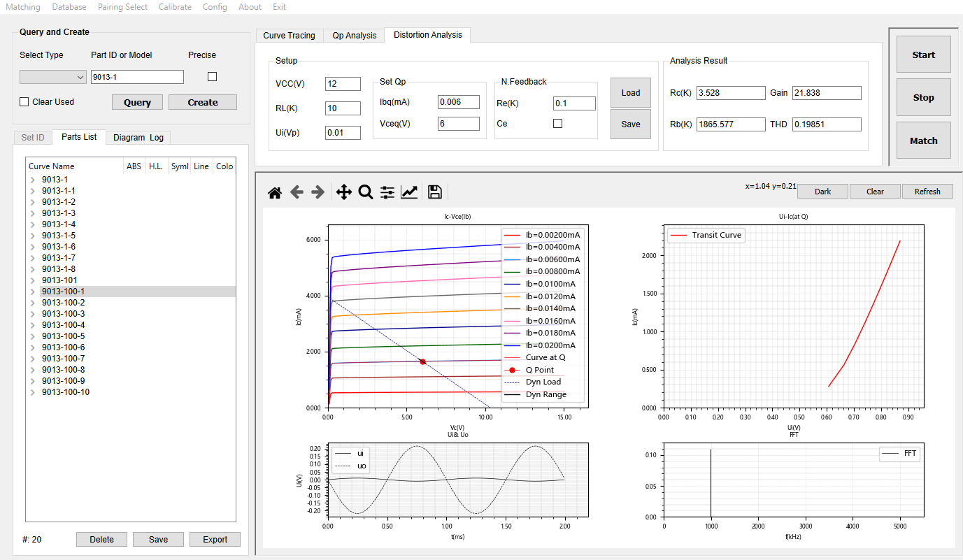The width and height of the screenshot is (963, 560).
Task: Switch to the Qp Analysis tab
Action: 354,36
